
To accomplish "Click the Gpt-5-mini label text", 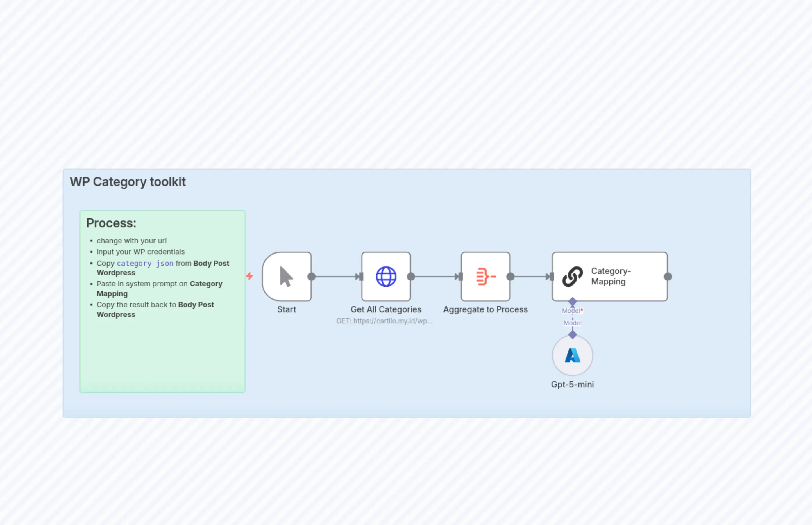I will point(573,384).
